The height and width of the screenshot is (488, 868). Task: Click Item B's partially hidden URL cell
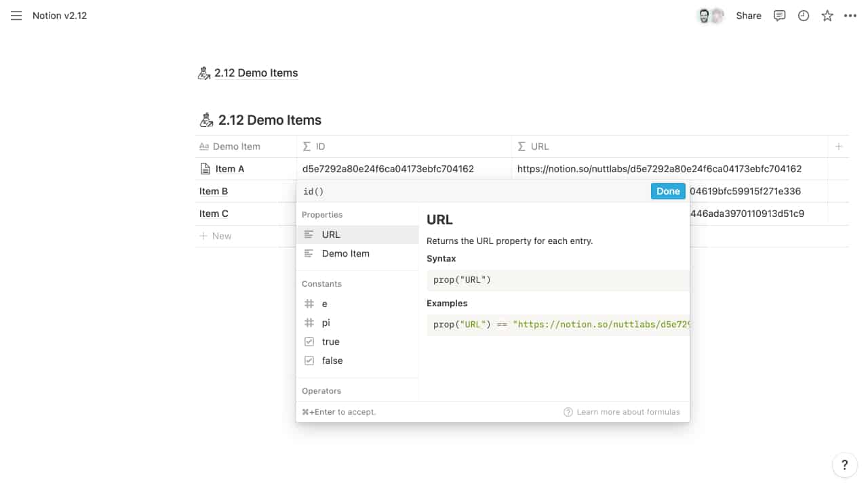coord(758,191)
